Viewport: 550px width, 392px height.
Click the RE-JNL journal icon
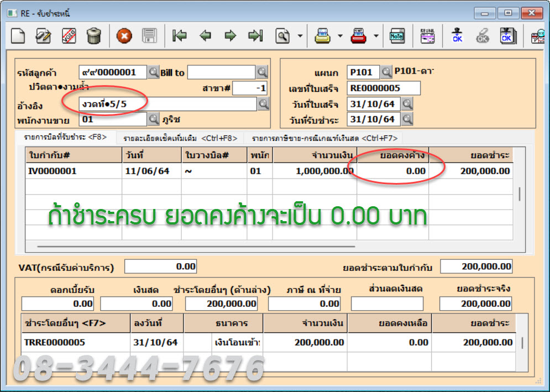(427, 35)
